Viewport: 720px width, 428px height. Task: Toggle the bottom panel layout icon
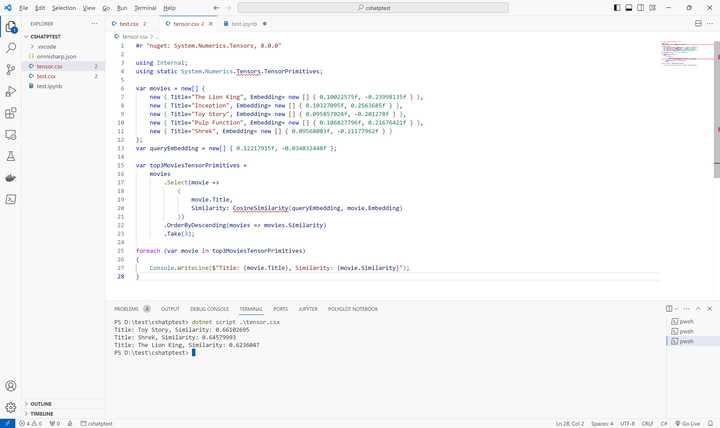(629, 8)
